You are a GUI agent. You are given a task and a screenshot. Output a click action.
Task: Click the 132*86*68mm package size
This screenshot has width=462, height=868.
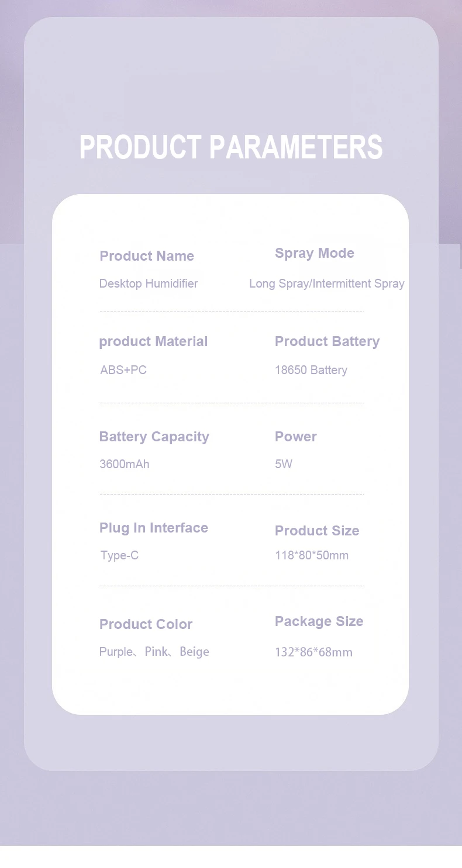pos(313,652)
